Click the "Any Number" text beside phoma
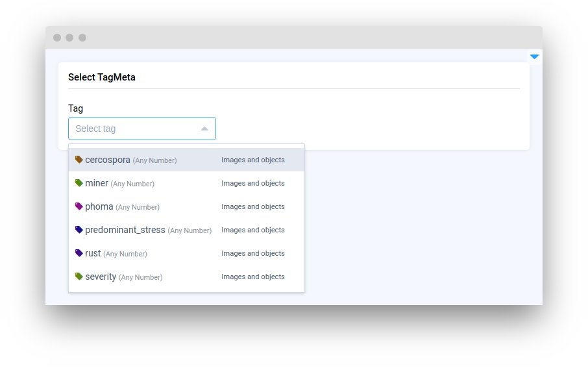The width and height of the screenshot is (588, 370). tap(138, 207)
